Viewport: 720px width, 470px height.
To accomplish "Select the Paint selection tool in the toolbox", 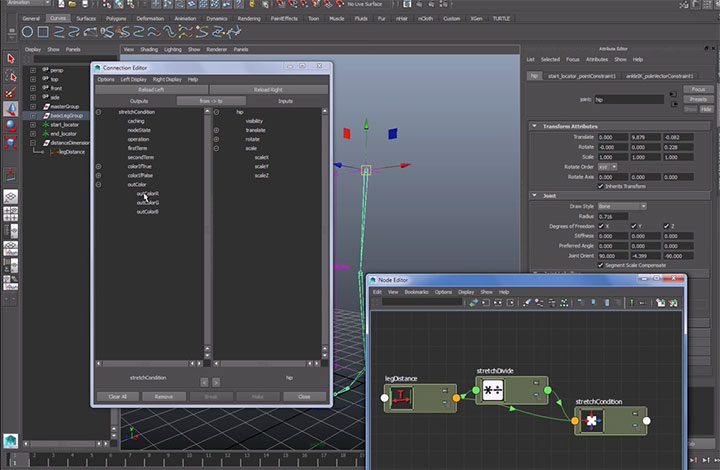I will coord(11,92).
